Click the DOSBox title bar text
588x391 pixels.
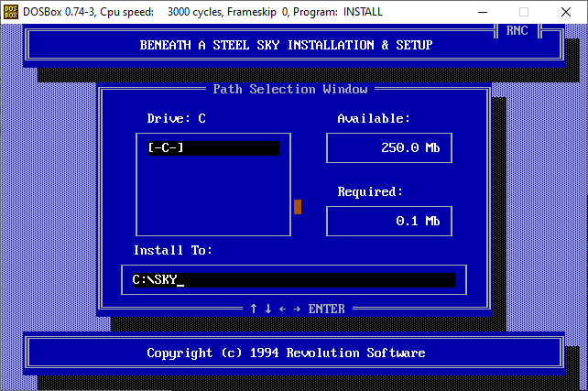(202, 12)
